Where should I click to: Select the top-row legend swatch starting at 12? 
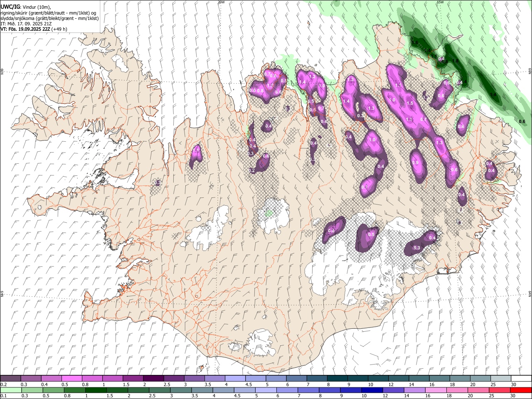tap(398, 379)
